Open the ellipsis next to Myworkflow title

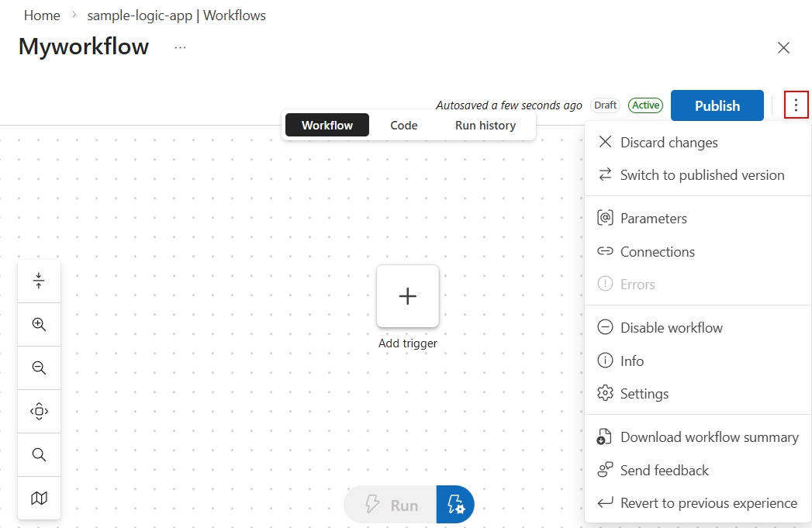pos(180,47)
